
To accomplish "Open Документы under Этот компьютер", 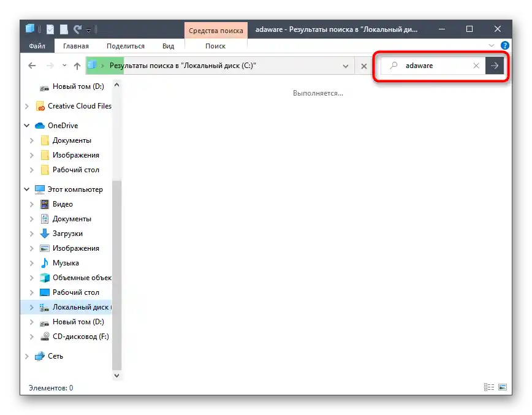I will click(x=72, y=219).
